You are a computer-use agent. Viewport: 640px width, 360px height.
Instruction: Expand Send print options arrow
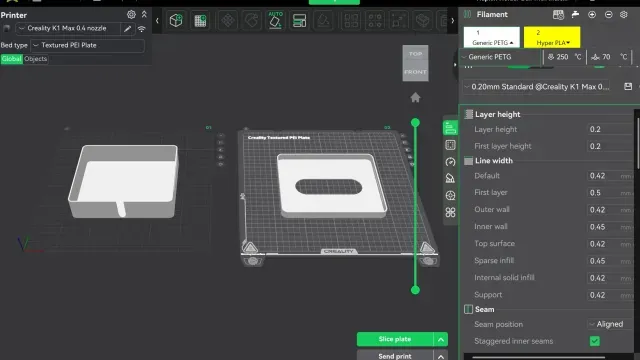tap(441, 356)
